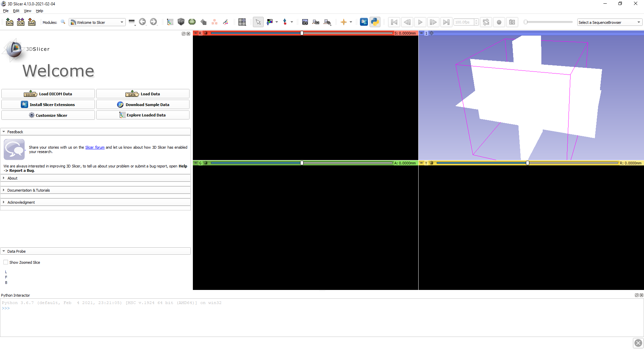Open the Modules selector dropdown
This screenshot has width=644, height=349.
[x=97, y=22]
